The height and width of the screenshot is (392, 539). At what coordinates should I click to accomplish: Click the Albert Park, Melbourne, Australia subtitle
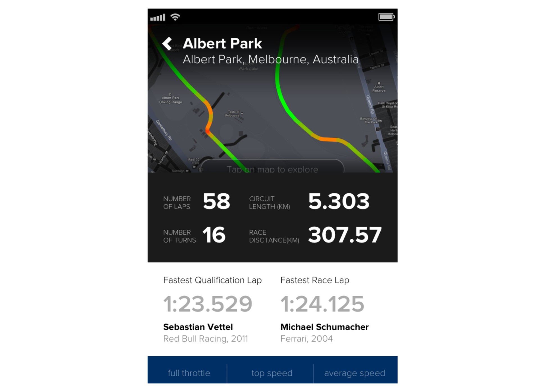click(270, 60)
